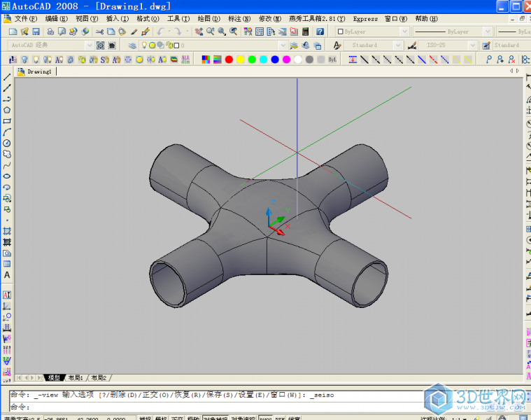Switch to the 布局2 layout tab

pos(99,378)
